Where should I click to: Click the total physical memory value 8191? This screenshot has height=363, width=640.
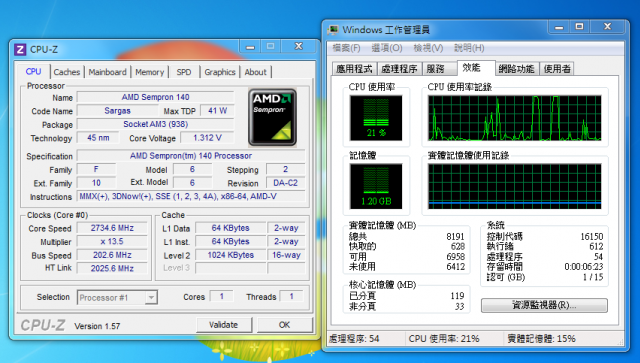click(456, 236)
